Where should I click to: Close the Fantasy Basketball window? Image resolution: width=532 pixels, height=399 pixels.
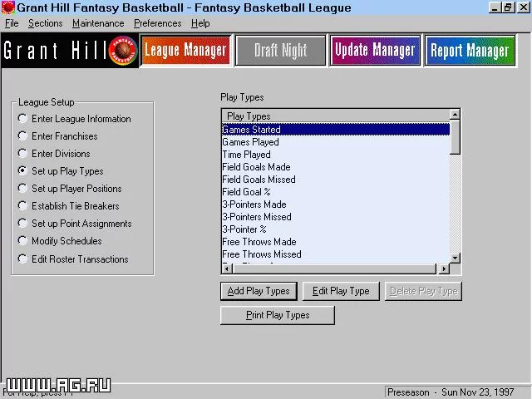tap(523, 7)
